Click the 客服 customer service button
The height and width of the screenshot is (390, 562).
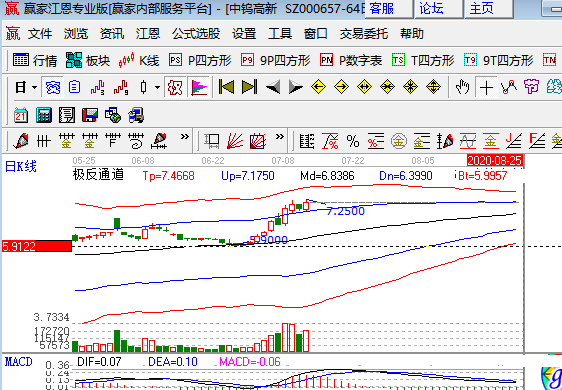click(389, 9)
